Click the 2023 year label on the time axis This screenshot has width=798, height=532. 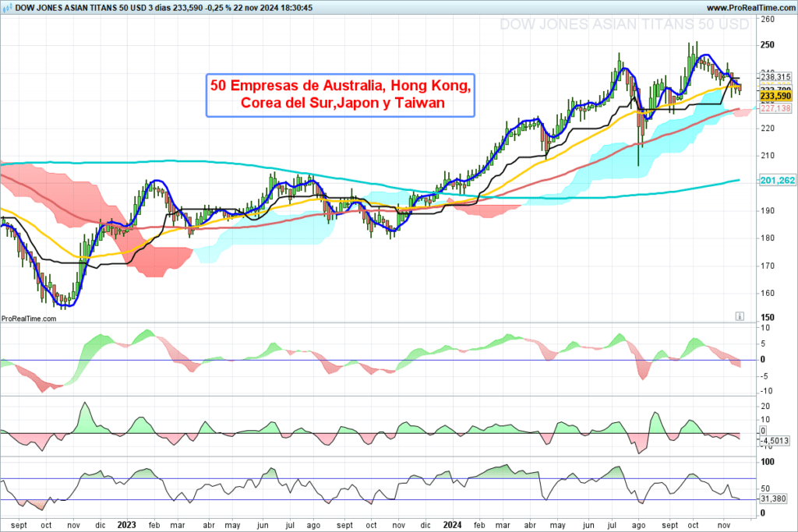point(127,525)
